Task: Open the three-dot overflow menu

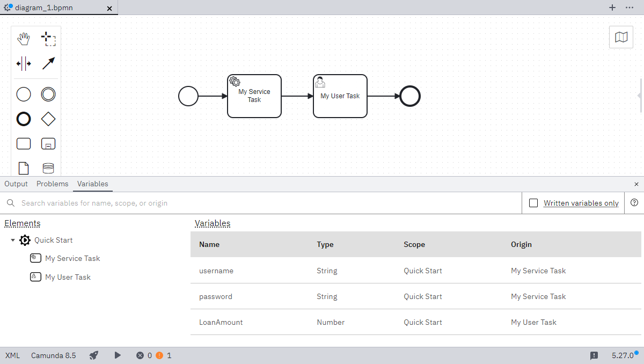Action: pos(630,8)
